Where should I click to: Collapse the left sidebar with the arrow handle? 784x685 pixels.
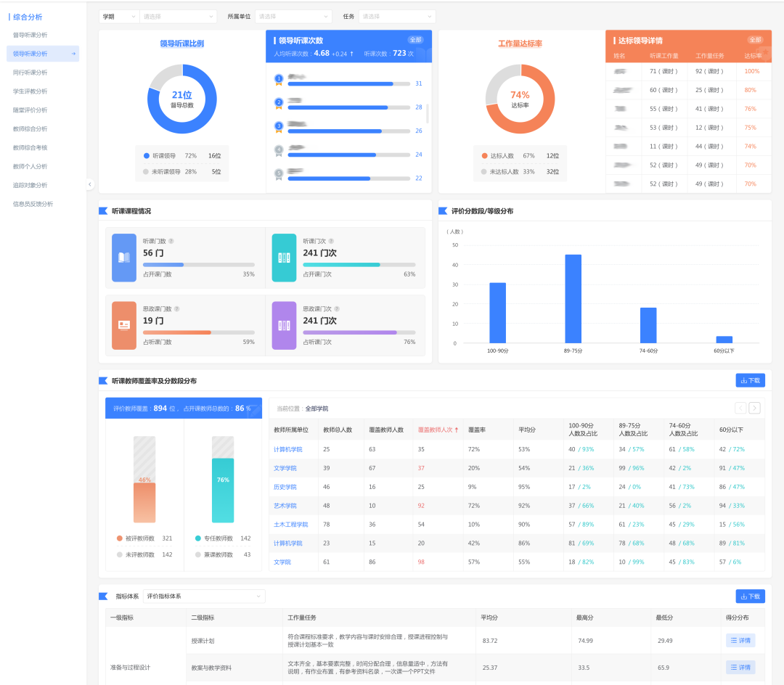coord(90,184)
